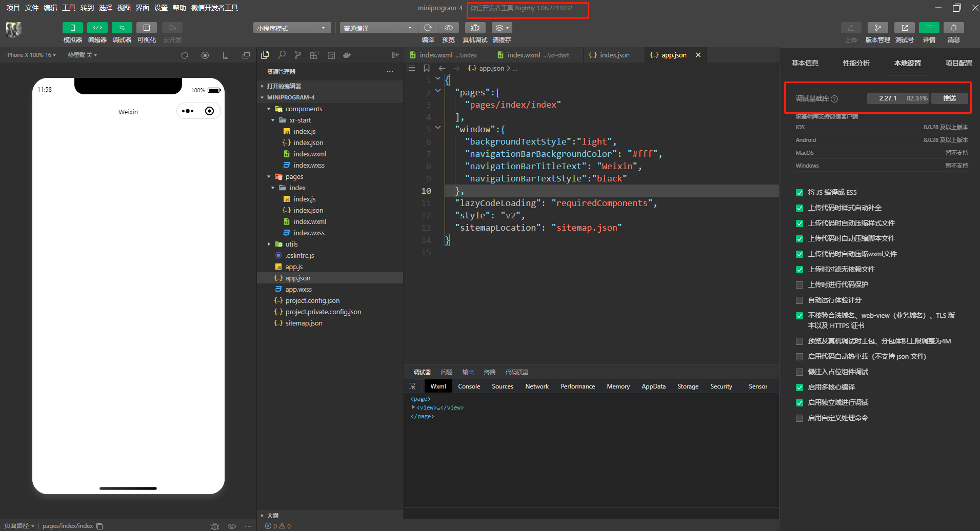Open the visualization (可视化) tool
Screen dimensions: 980x531
pyautogui.click(x=147, y=28)
